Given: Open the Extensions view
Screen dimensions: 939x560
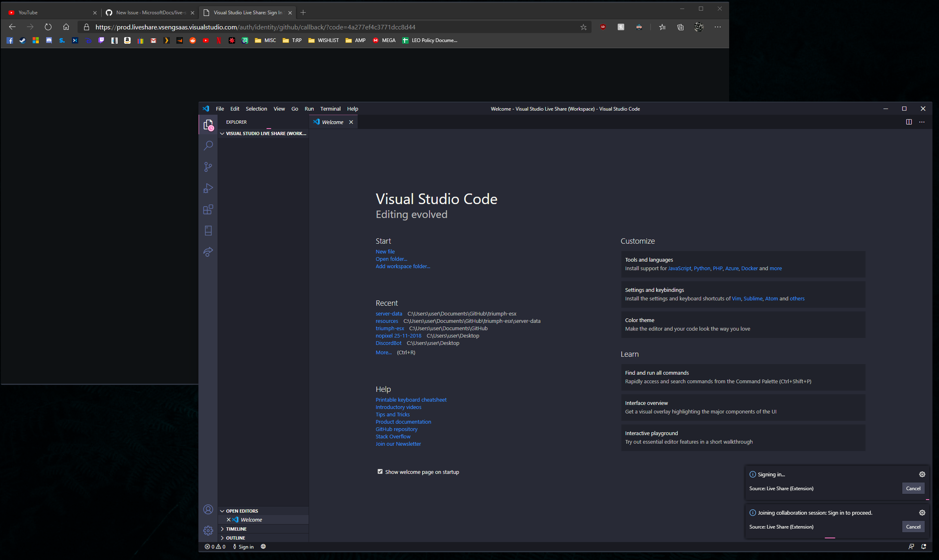Looking at the screenshot, I should pos(208,209).
